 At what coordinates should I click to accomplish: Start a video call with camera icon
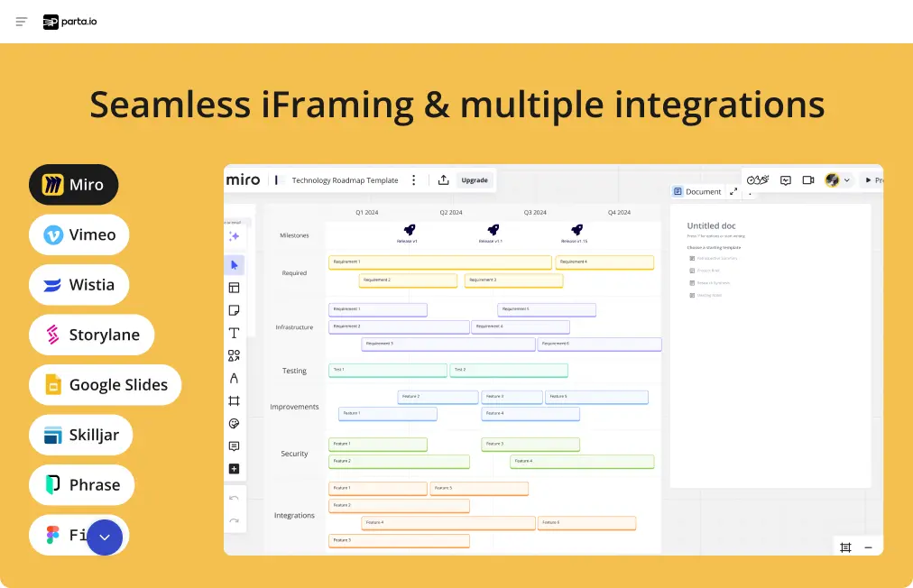point(808,180)
